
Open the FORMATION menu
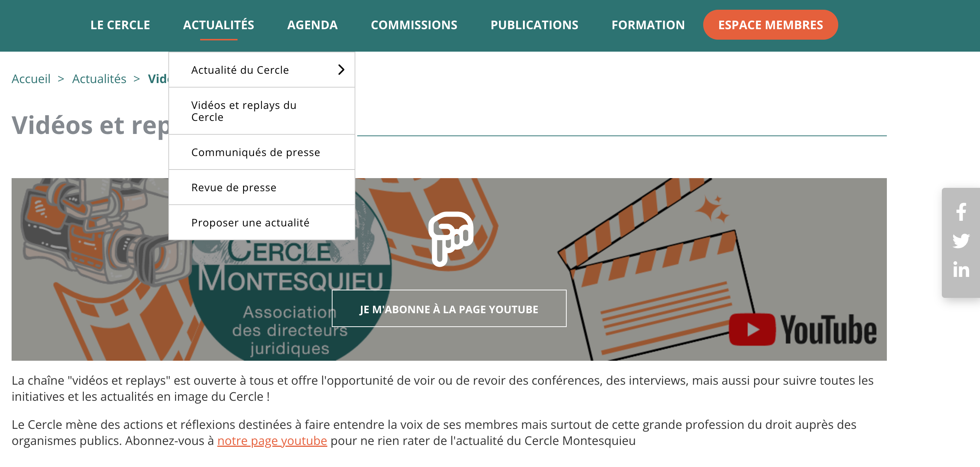coord(648,25)
